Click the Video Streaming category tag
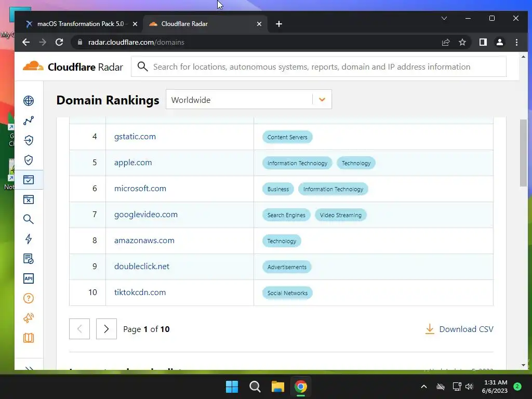 341,215
